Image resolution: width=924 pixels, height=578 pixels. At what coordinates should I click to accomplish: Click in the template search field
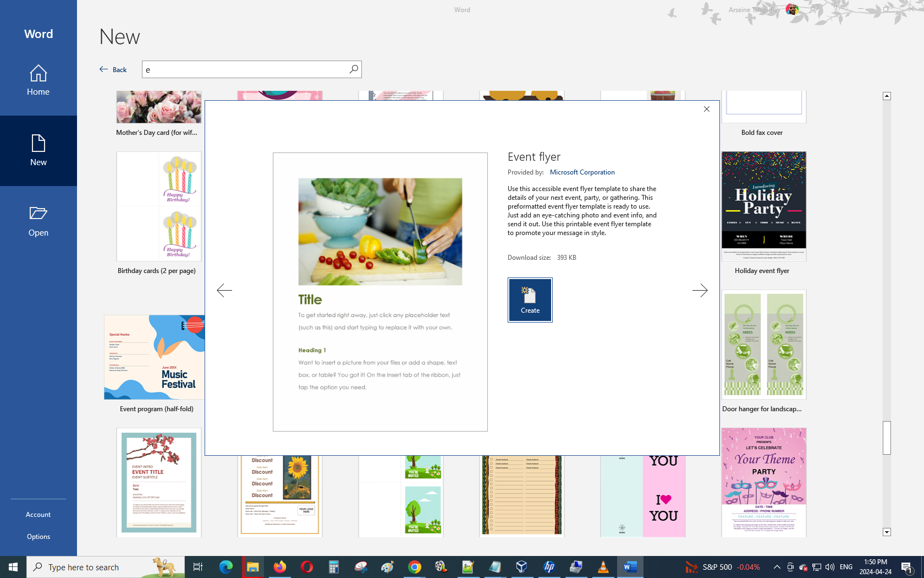(x=245, y=69)
